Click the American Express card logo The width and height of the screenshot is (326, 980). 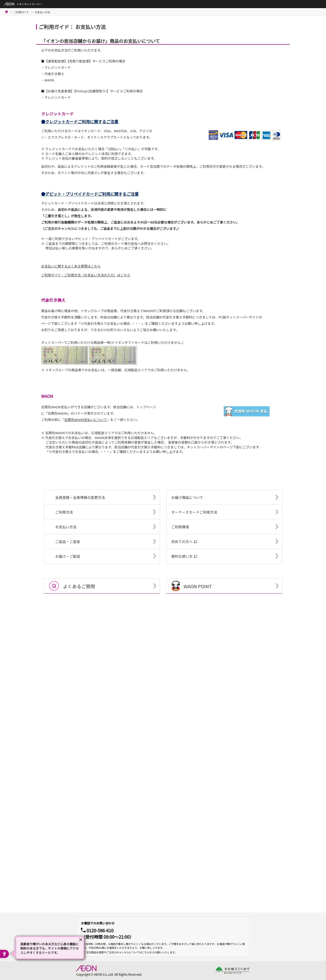click(x=266, y=135)
